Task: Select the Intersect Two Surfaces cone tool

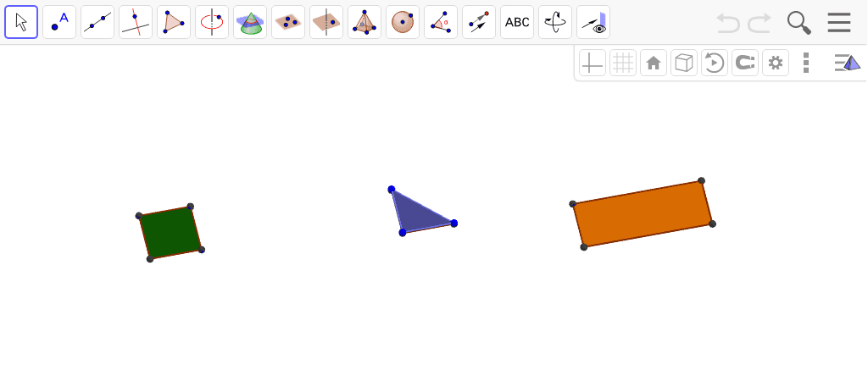Action: 250,22
